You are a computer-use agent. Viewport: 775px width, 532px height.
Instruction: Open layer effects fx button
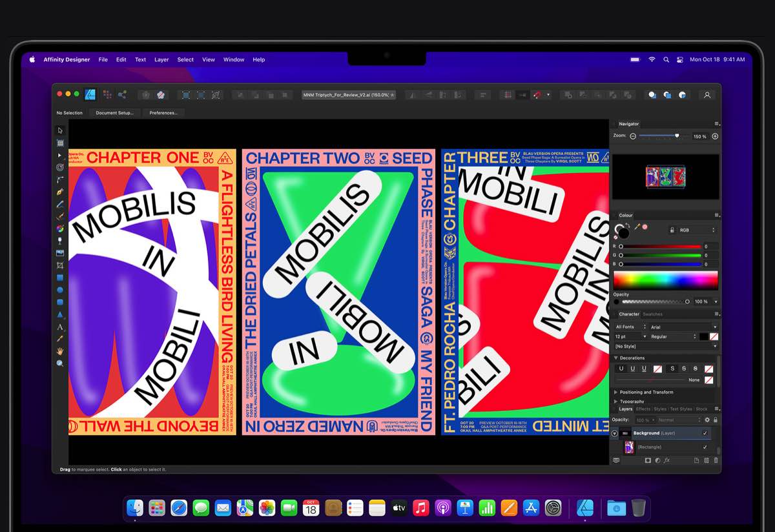pyautogui.click(x=667, y=460)
